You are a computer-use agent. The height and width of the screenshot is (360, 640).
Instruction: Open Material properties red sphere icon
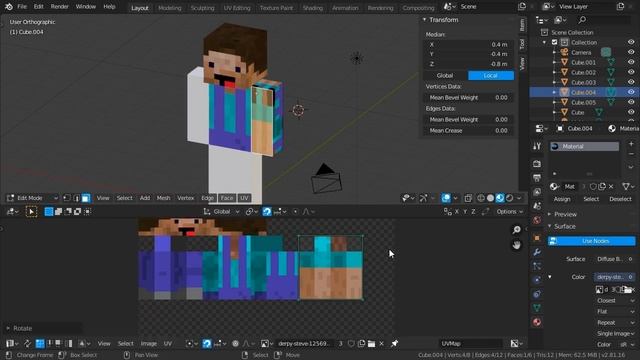tap(537, 322)
